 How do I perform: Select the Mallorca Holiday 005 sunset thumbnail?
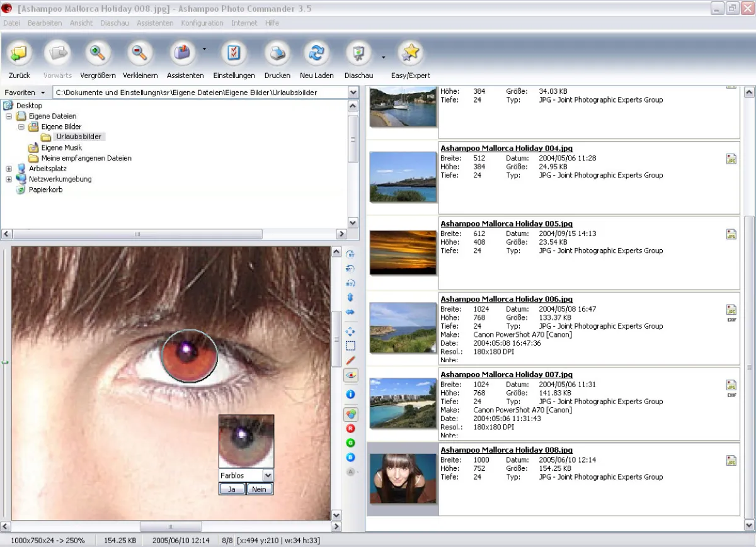(403, 252)
